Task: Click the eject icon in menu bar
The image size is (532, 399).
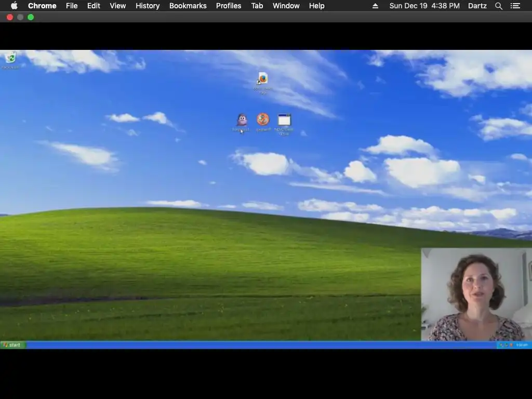Action: pyautogui.click(x=375, y=6)
